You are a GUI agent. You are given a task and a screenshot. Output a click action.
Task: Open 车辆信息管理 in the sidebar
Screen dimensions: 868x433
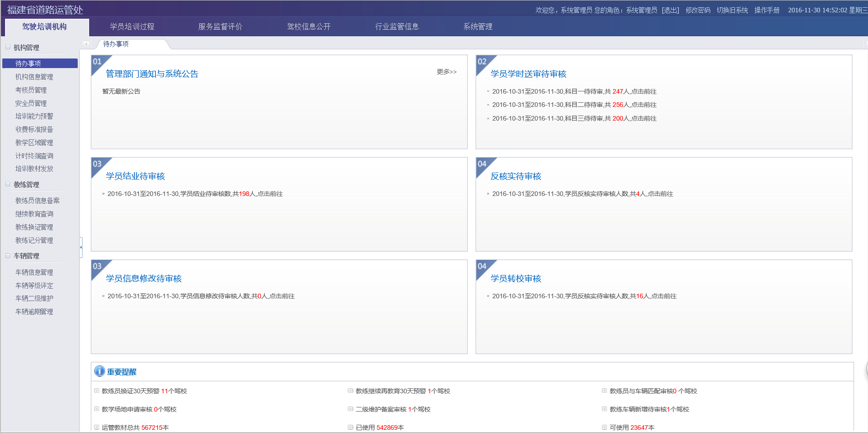coord(34,272)
